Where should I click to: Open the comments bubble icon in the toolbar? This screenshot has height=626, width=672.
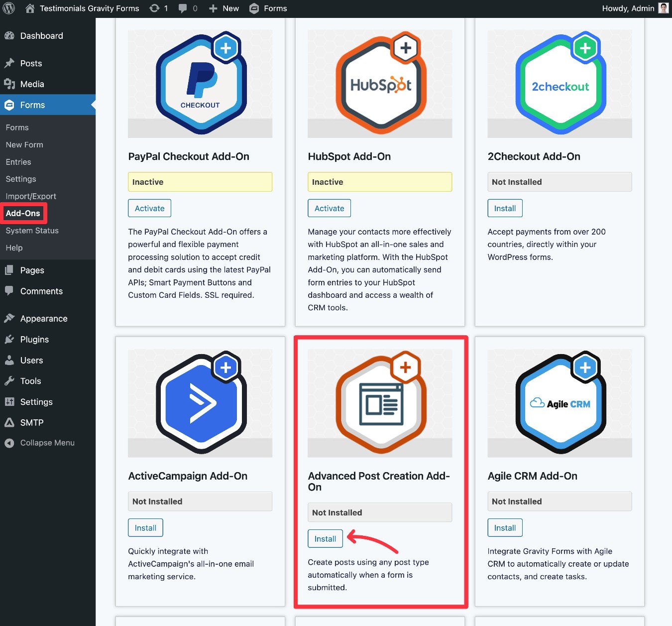[x=183, y=8]
